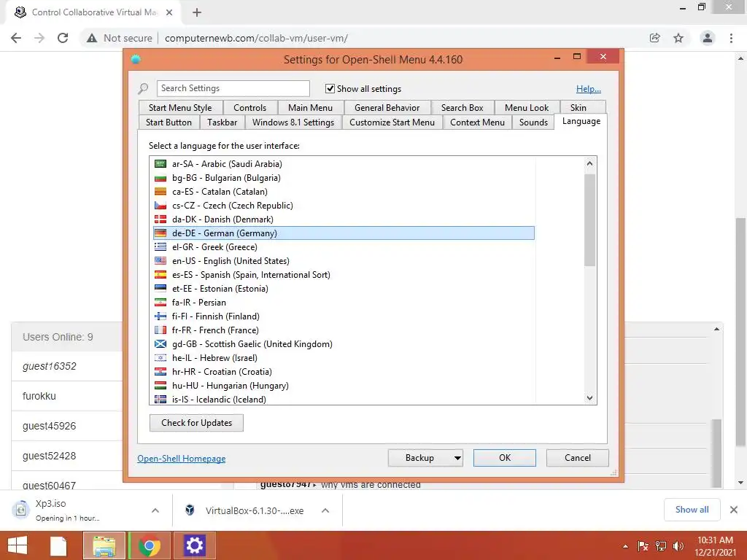The height and width of the screenshot is (560, 747).
Task: Open the Context Menu tab
Action: 477,122
